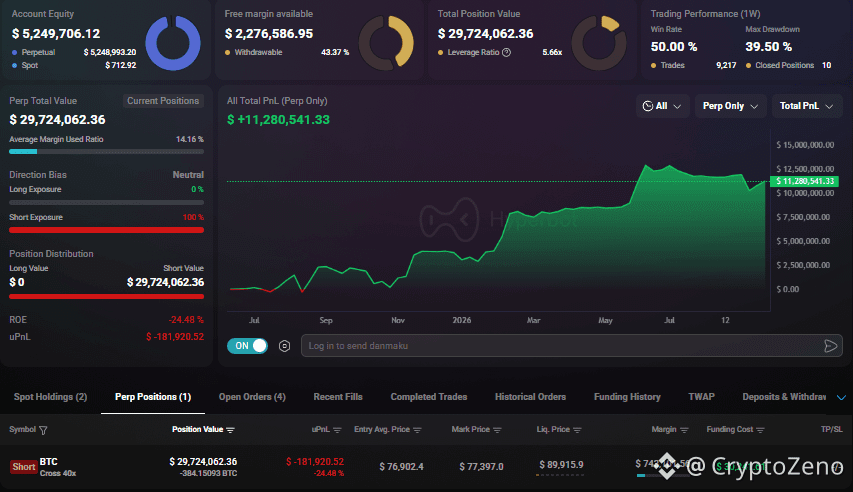Viewport: 853px width, 492px height.
Task: Click the Spot legend dot
Action: [14, 65]
